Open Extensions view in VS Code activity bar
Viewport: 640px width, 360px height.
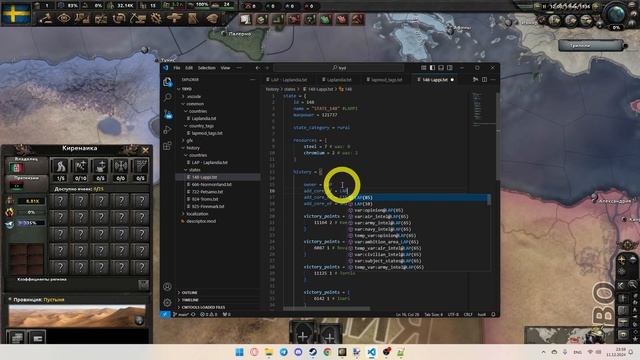point(167,146)
